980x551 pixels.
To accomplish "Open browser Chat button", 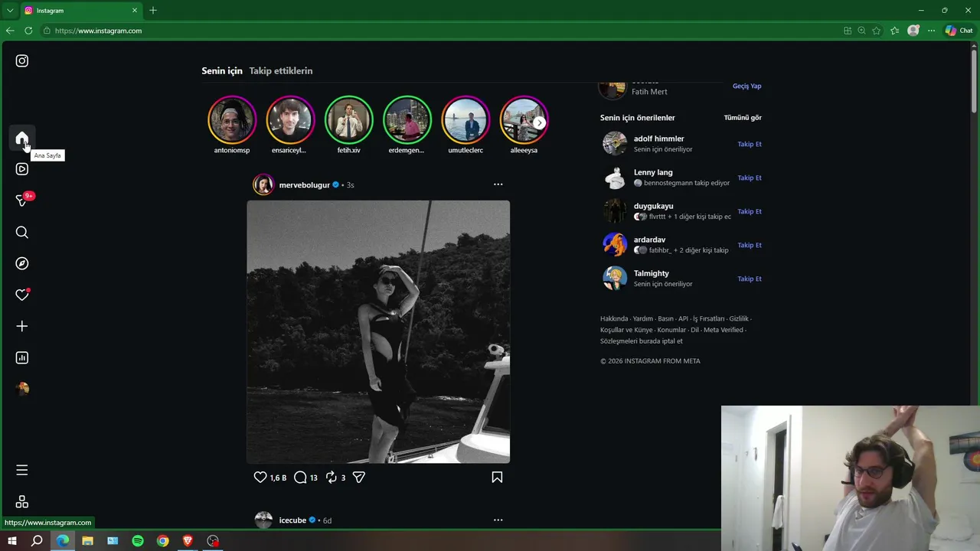I will click(959, 31).
